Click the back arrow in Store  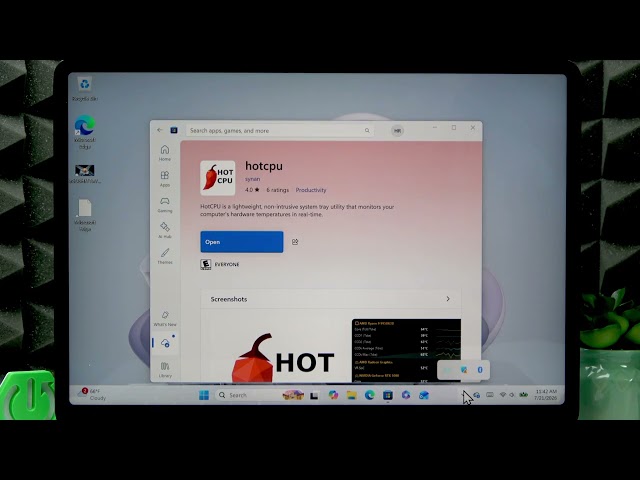tap(160, 130)
